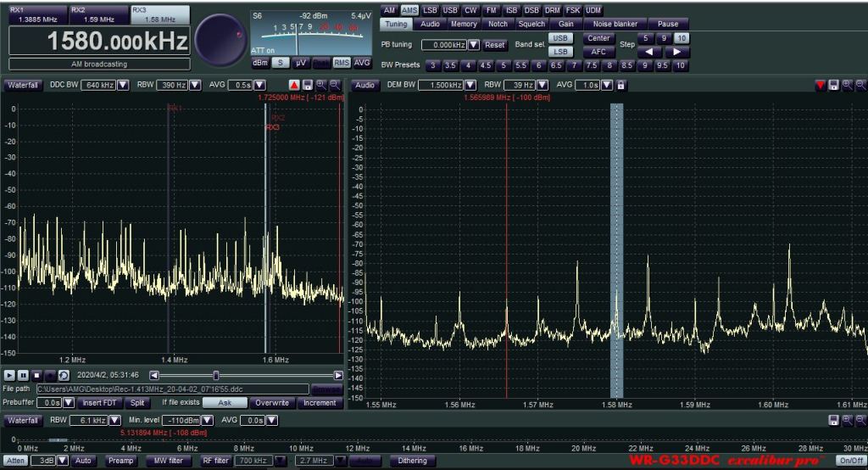This screenshot has width=868, height=470.
Task: Click the lock icon beside the audio AVG
Action: (x=620, y=85)
